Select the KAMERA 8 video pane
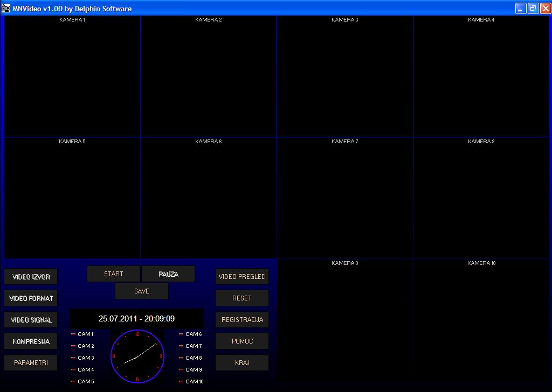This screenshot has height=392, width=552. click(481, 198)
